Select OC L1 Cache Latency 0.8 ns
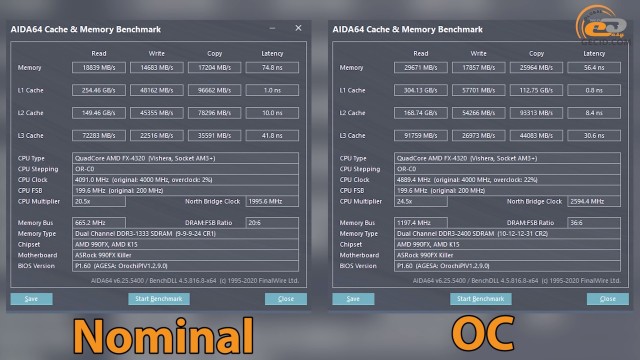 594,90
